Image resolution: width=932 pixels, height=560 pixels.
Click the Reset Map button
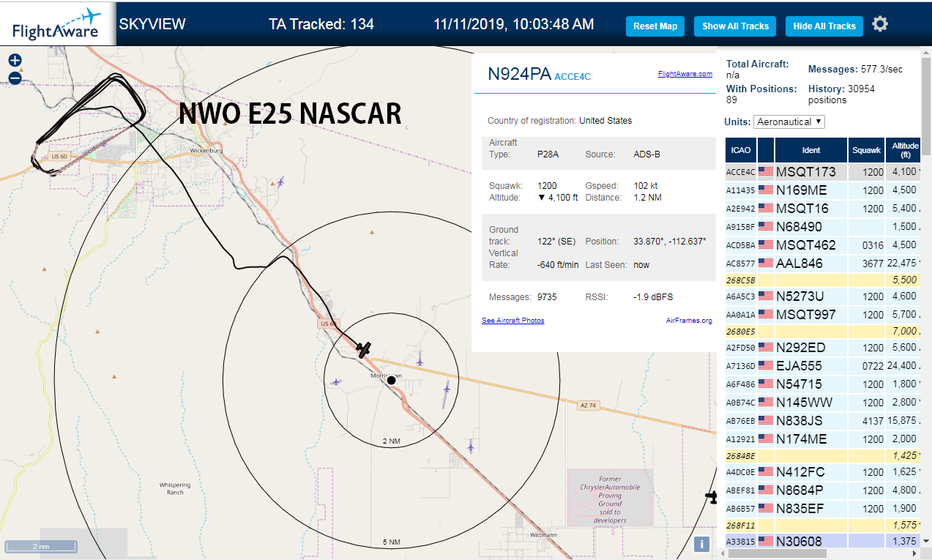click(x=655, y=26)
